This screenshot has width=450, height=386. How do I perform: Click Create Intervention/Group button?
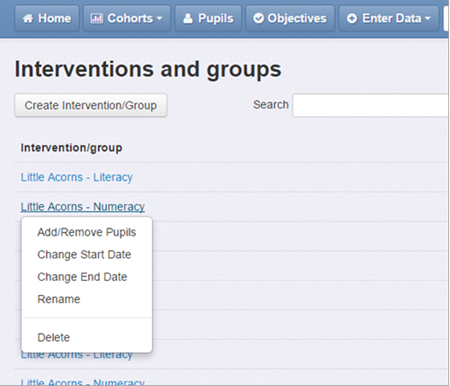(91, 105)
